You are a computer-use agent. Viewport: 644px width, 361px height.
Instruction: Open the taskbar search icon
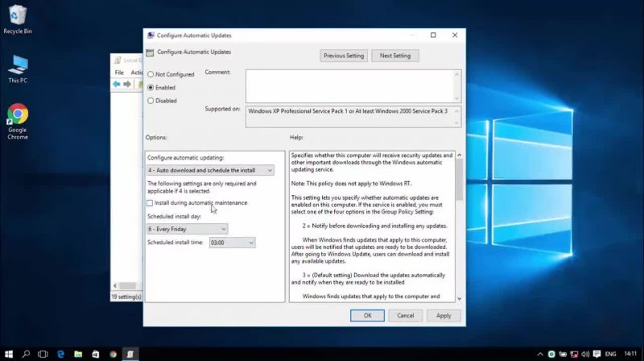(x=26, y=354)
